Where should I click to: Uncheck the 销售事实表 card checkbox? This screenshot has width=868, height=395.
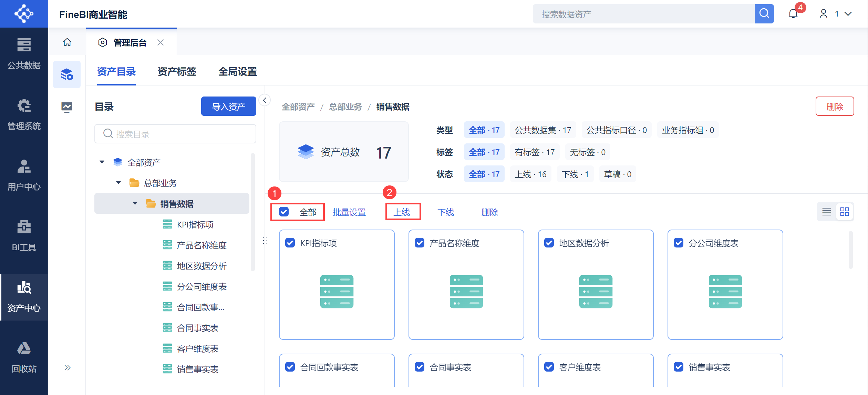point(679,367)
